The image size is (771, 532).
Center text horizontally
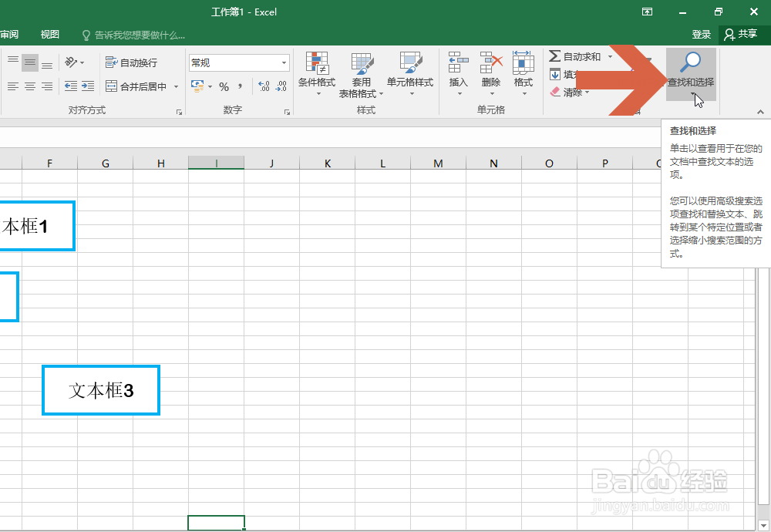(x=30, y=86)
